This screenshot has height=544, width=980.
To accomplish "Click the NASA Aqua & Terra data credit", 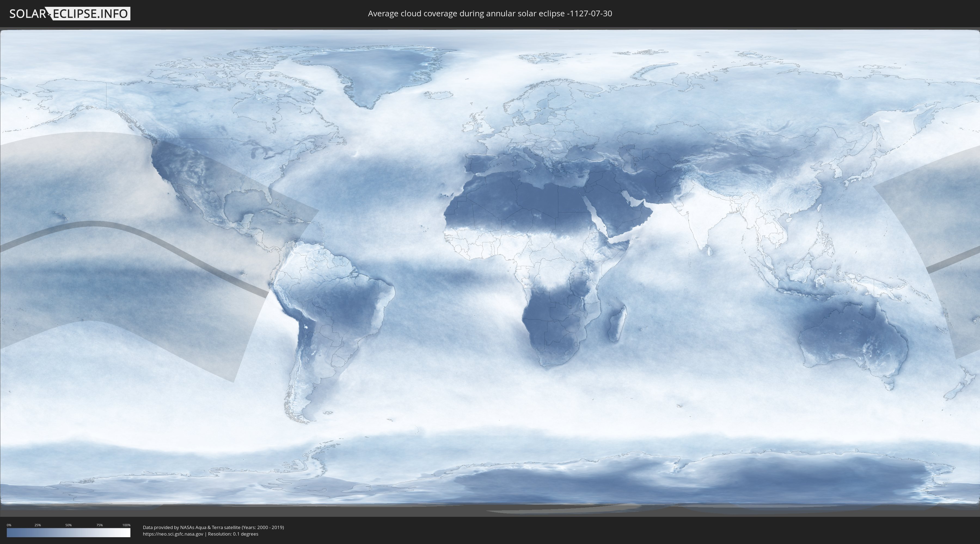I will [x=213, y=527].
